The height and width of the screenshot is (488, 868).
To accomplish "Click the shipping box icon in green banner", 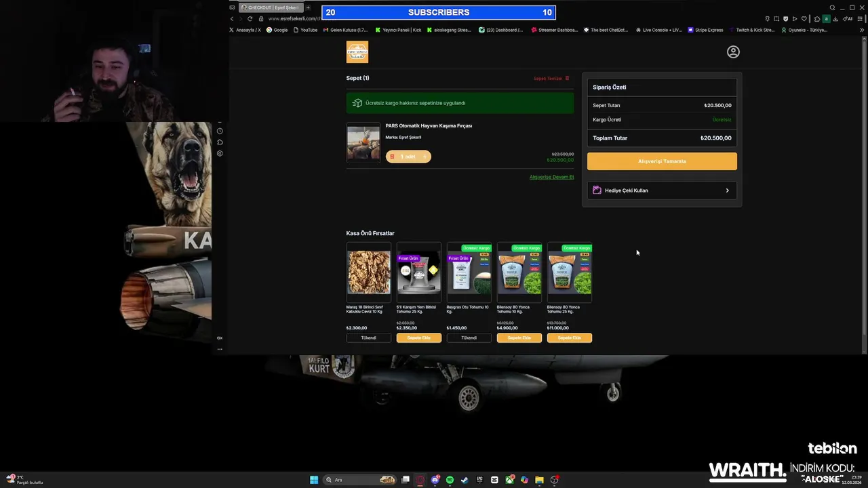I will pyautogui.click(x=357, y=103).
